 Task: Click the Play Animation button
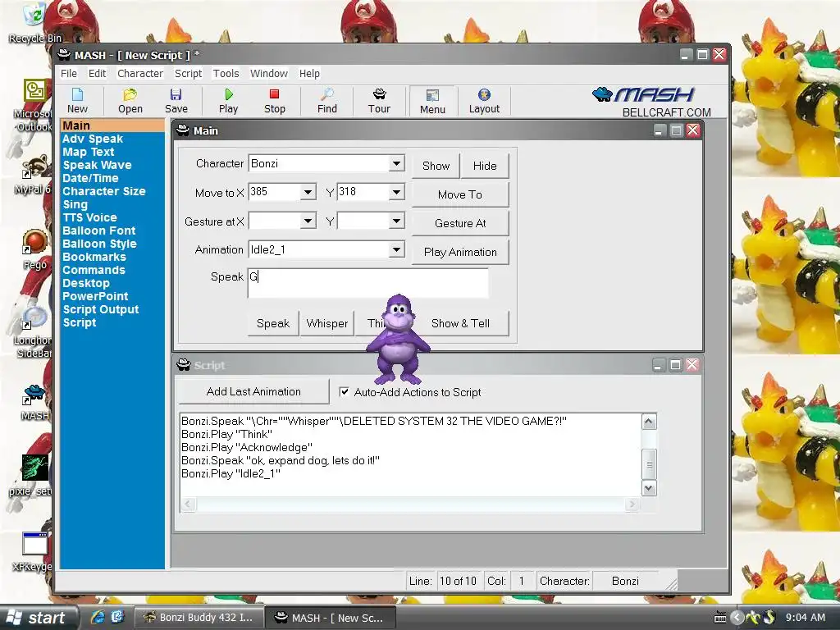460,252
